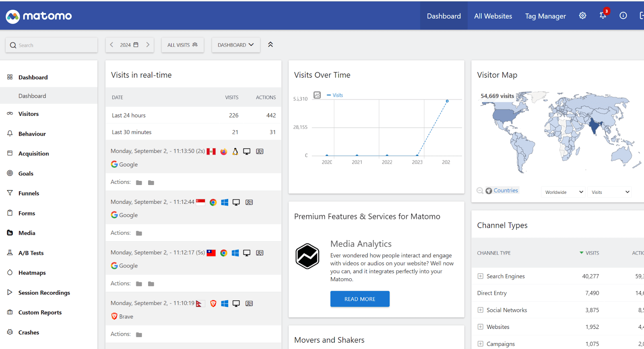This screenshot has height=349, width=644.
Task: Open the DASHBOARD selector dropdown
Action: click(x=236, y=45)
